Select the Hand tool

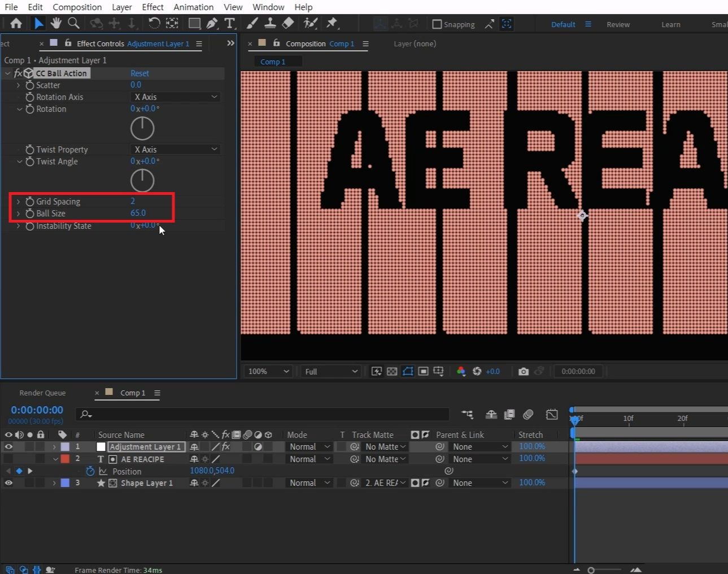click(x=55, y=23)
